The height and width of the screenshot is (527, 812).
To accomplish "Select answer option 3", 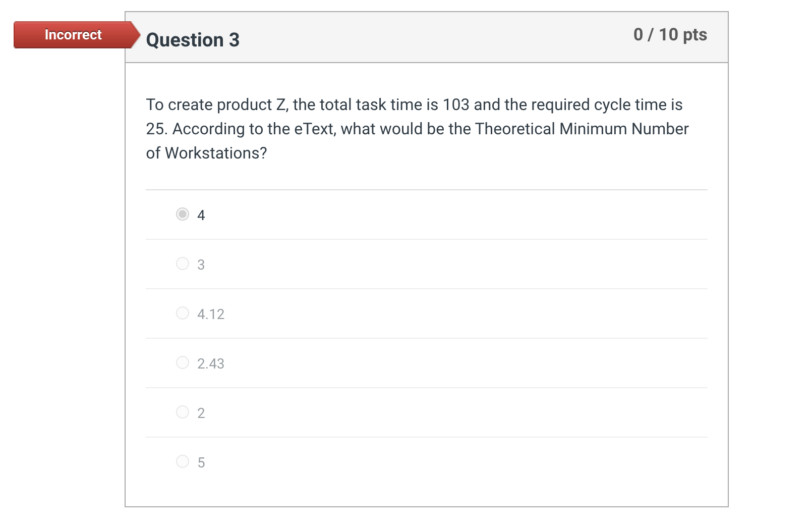I will coord(182,263).
